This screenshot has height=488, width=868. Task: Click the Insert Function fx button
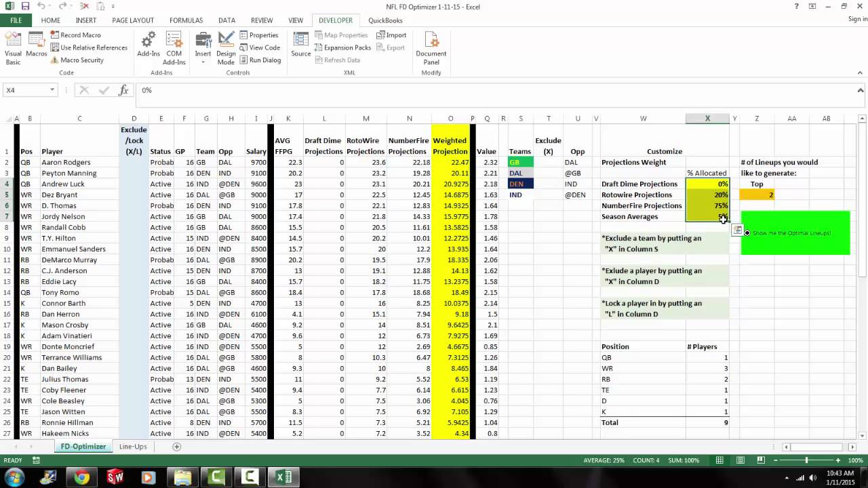(123, 90)
